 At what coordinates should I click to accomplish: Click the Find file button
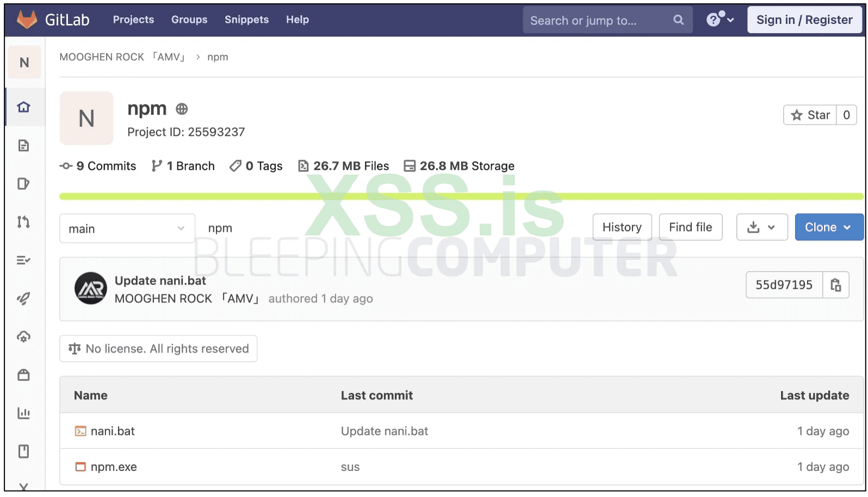[691, 227]
